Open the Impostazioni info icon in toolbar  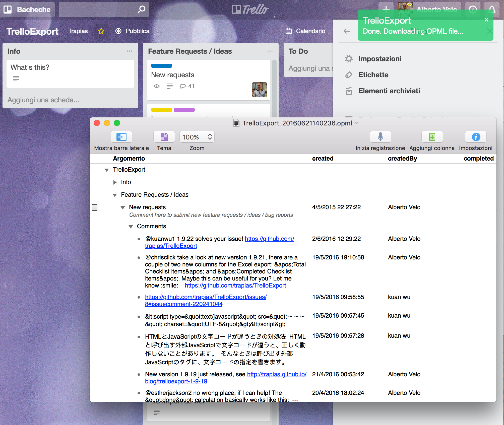pyautogui.click(x=476, y=137)
